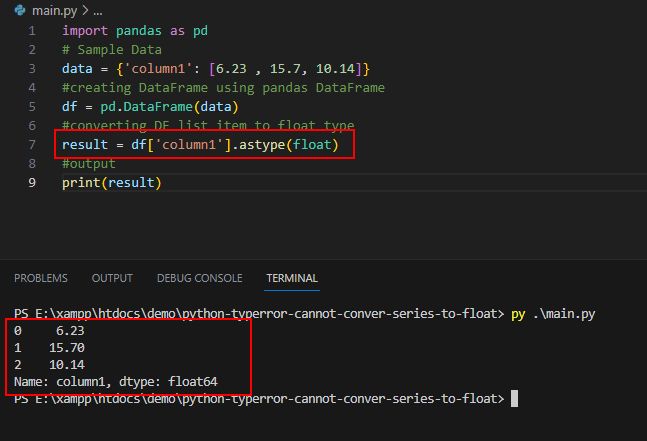647x441 pixels.
Task: Click the '# Sample Data' comment
Action: tap(112, 50)
